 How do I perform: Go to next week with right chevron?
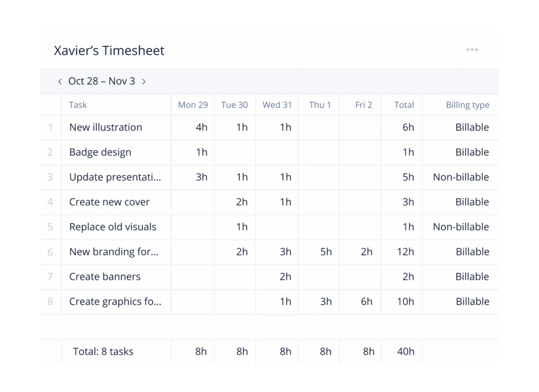[x=144, y=82]
